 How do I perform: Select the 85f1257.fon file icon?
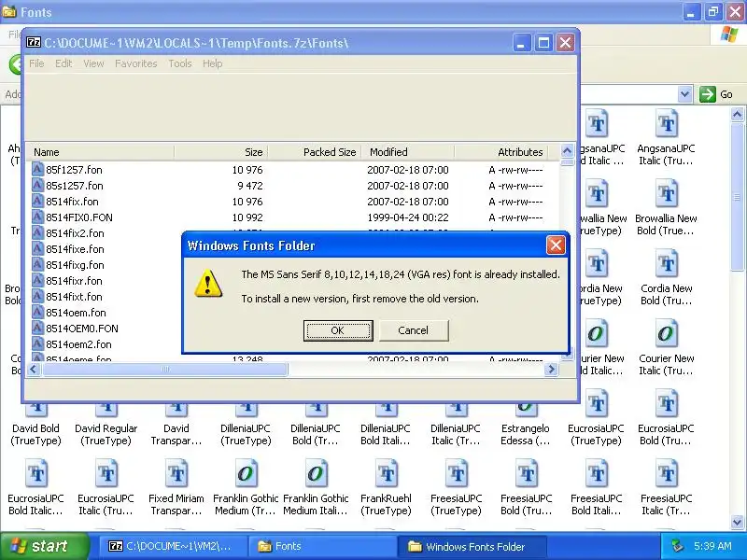click(x=38, y=170)
